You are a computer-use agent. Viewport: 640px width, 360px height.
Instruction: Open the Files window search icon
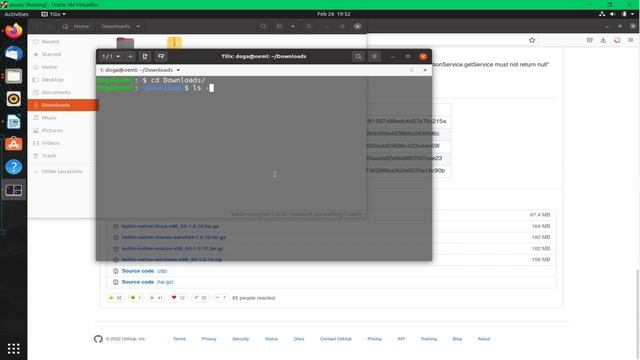(264, 26)
